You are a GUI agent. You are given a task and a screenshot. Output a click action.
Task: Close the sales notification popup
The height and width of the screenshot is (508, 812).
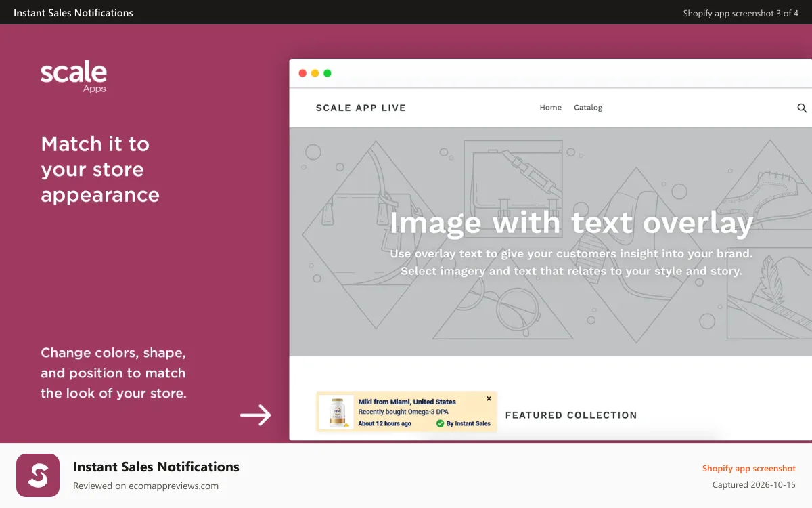coord(489,399)
